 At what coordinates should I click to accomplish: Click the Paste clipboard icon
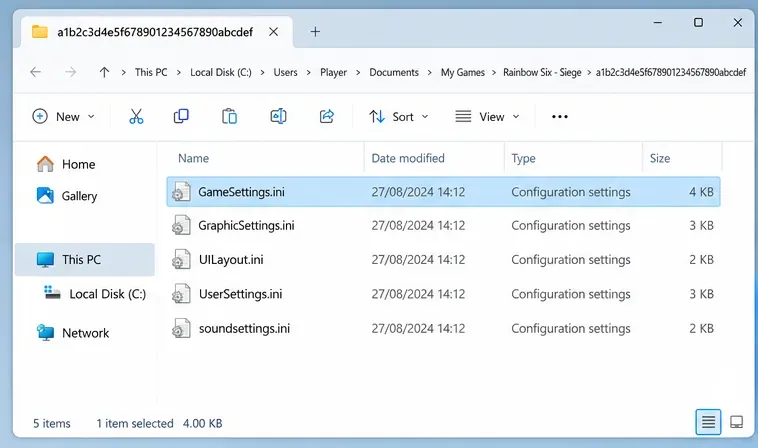point(230,116)
